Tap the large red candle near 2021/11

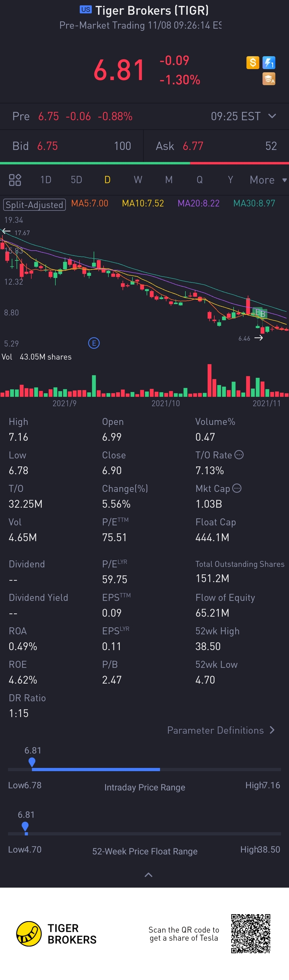[x=248, y=306]
